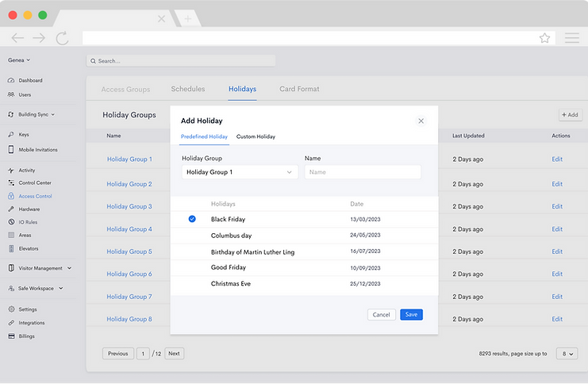Click the Settings gear icon
Screen dimensions: 588x384
tap(11, 309)
